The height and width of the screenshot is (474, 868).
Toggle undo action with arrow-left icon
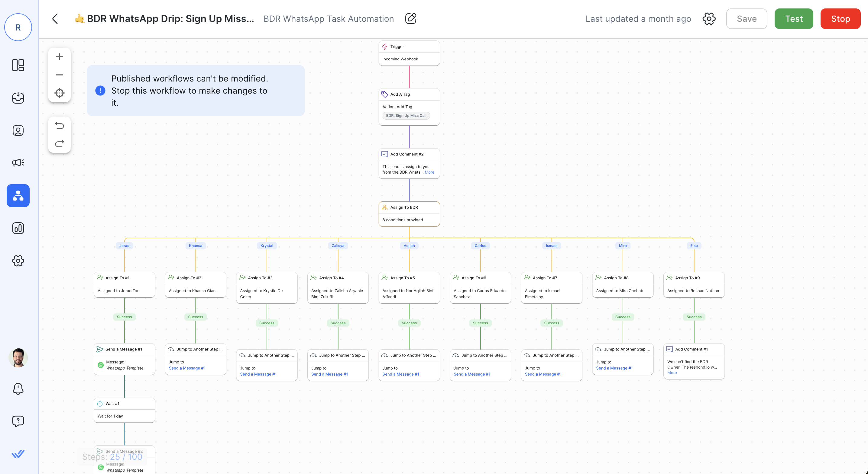[60, 126]
